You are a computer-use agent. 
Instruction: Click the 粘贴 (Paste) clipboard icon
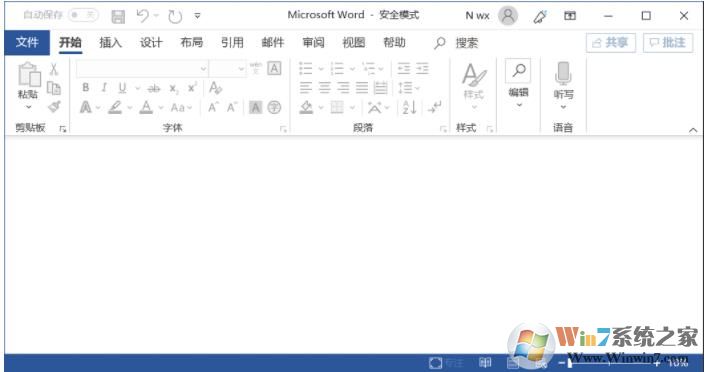tap(29, 74)
